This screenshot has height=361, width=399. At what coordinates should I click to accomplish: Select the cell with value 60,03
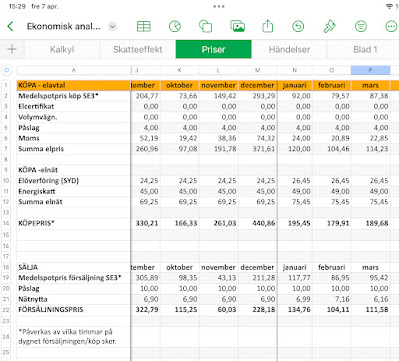coord(219,310)
